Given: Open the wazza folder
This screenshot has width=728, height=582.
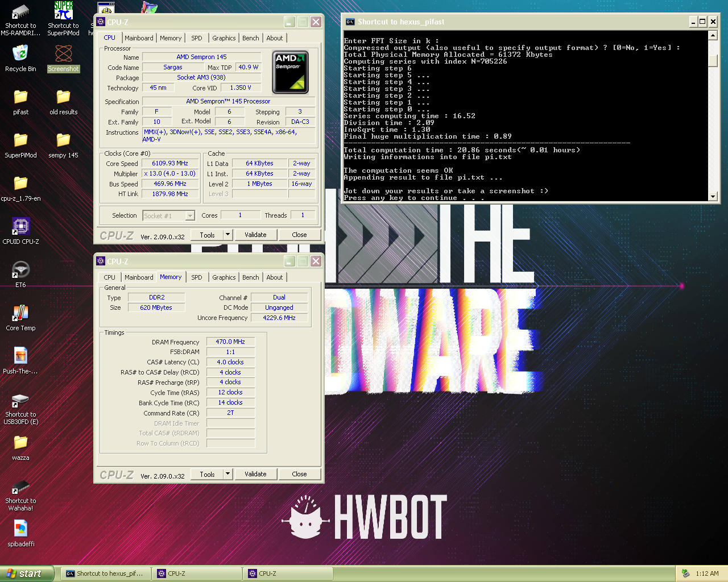Looking at the screenshot, I should pos(20,443).
